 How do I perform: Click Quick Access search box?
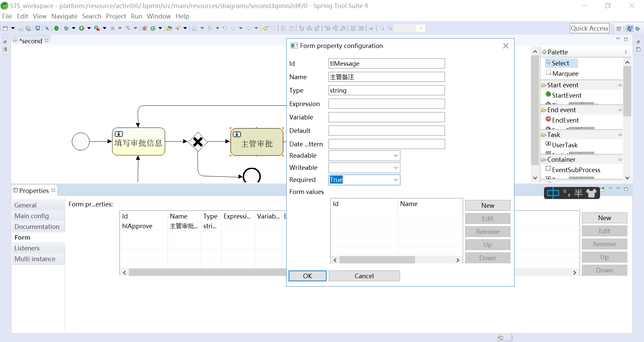point(590,28)
